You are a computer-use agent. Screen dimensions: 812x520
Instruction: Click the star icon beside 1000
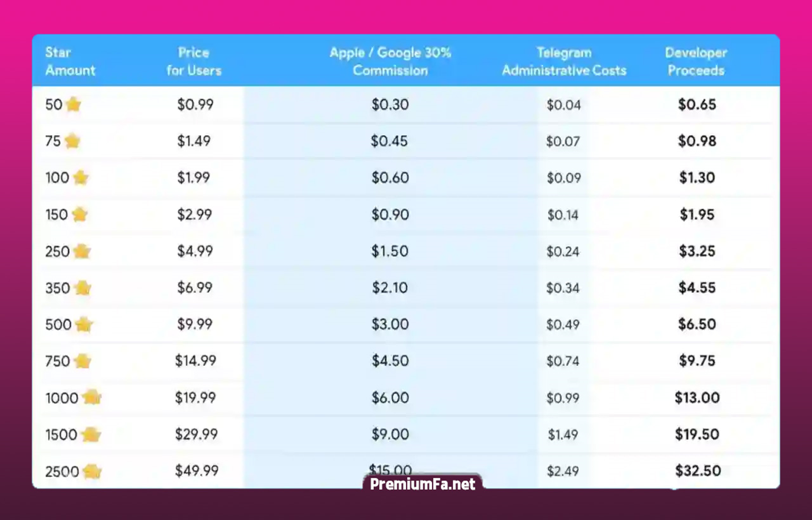pyautogui.click(x=92, y=397)
